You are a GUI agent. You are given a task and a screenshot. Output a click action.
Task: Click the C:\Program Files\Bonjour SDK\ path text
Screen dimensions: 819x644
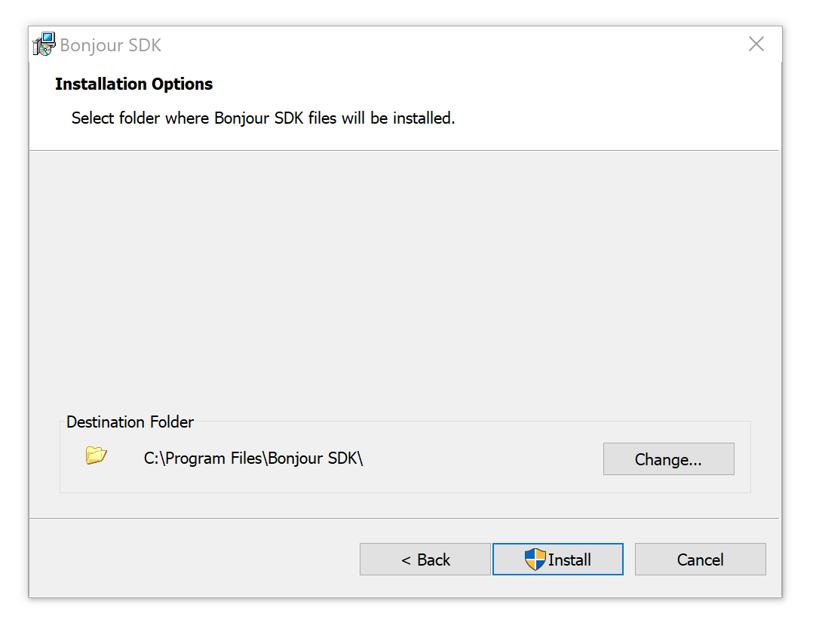(x=253, y=458)
